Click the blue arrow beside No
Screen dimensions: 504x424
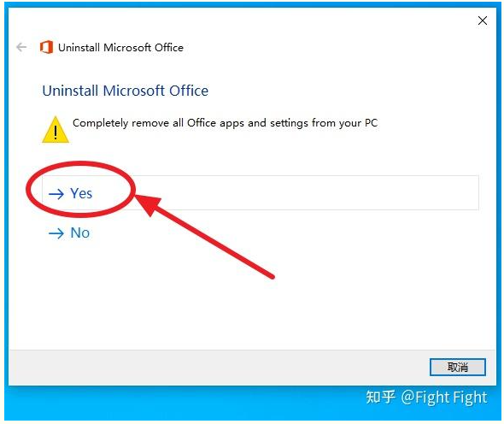click(x=56, y=233)
